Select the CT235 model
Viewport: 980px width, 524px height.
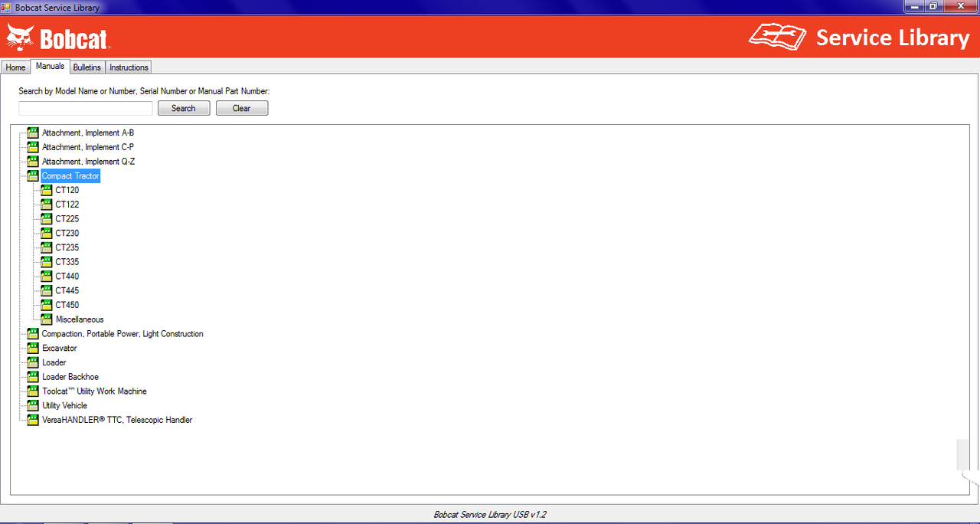coord(67,247)
